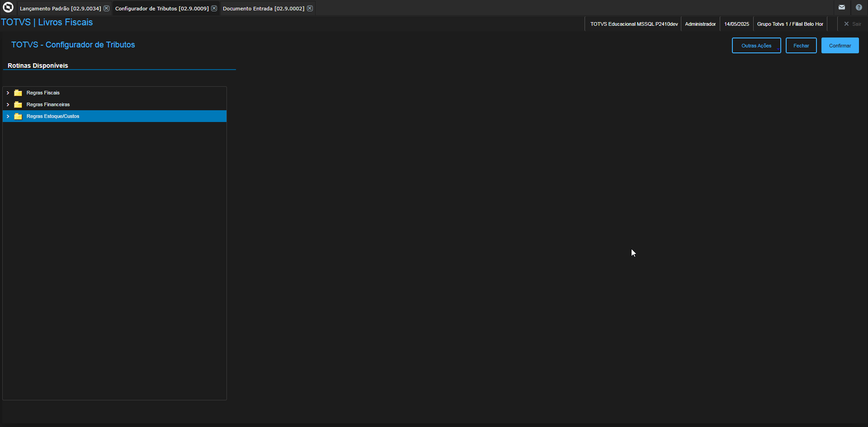Click the TOTVS | Livros Fiscais title
868x427 pixels.
point(47,22)
